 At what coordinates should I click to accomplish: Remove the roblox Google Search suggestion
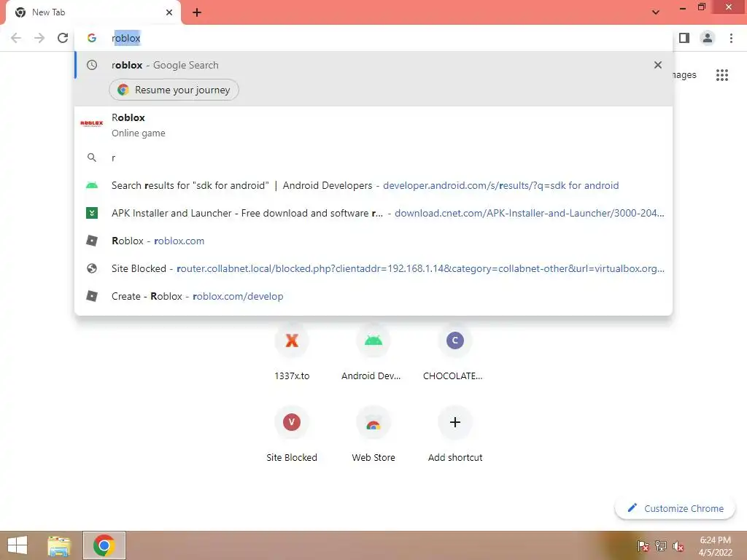(x=658, y=65)
